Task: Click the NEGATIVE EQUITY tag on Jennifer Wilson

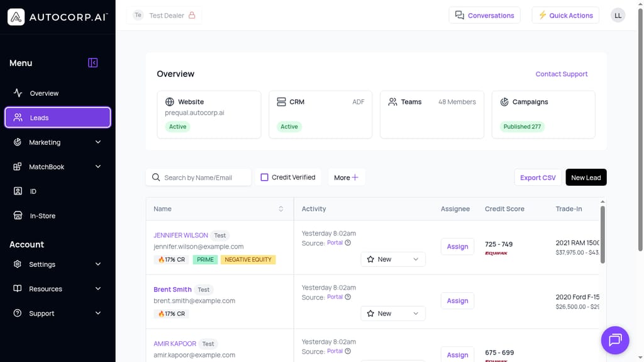Action: tap(248, 259)
